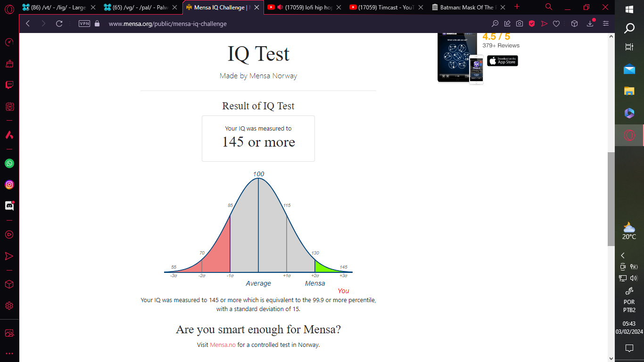The width and height of the screenshot is (644, 362).
Task: Close the /vt/ - /lig/ tab
Action: pos(93,8)
